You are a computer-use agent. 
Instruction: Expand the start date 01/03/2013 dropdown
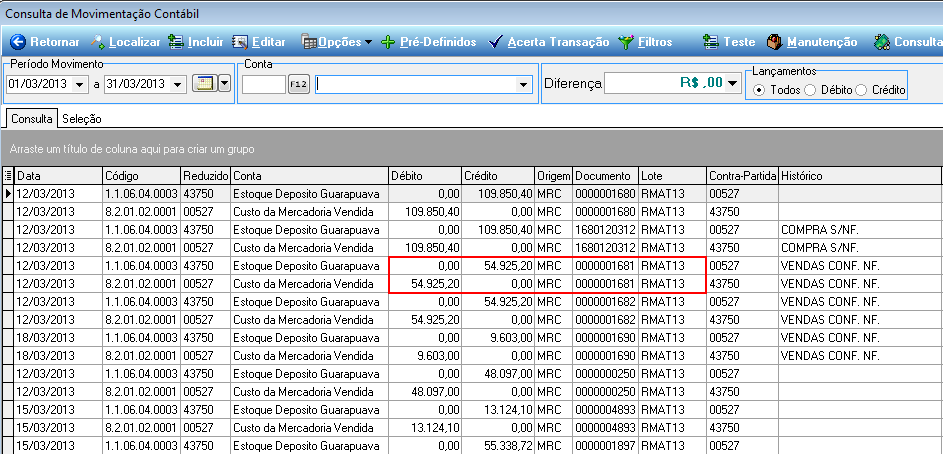[81, 85]
